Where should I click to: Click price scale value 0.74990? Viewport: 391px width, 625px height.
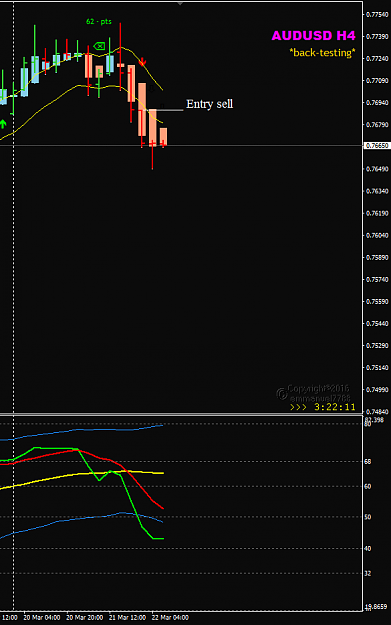pos(377,389)
